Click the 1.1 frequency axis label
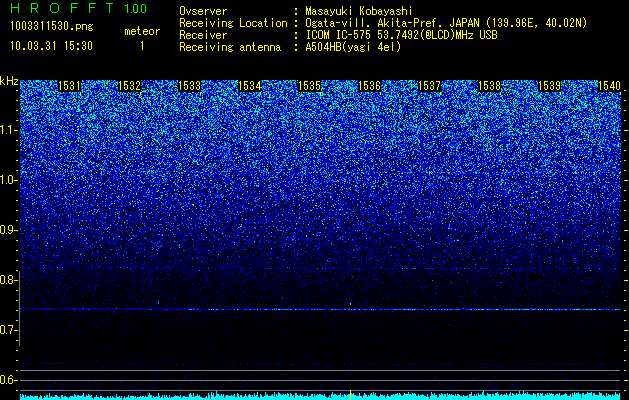 point(8,130)
